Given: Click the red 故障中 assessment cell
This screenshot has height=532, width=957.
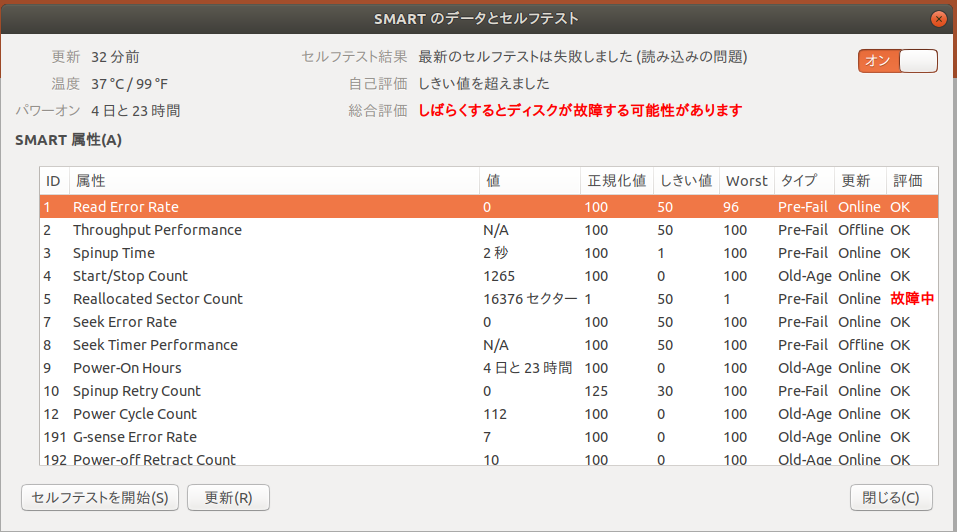Looking at the screenshot, I should point(912,299).
